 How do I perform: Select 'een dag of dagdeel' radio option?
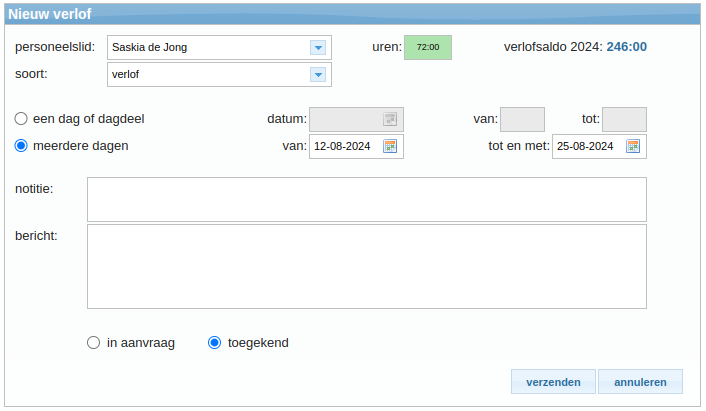[x=21, y=118]
